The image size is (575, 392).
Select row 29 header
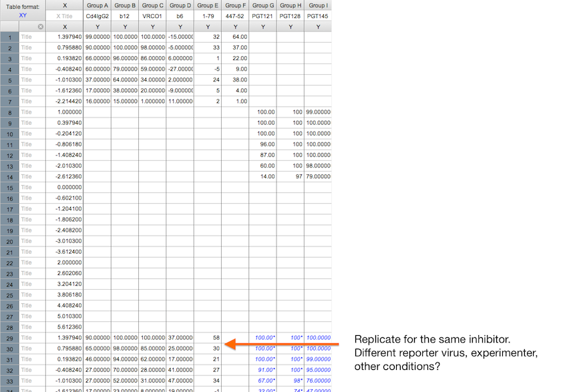9,338
